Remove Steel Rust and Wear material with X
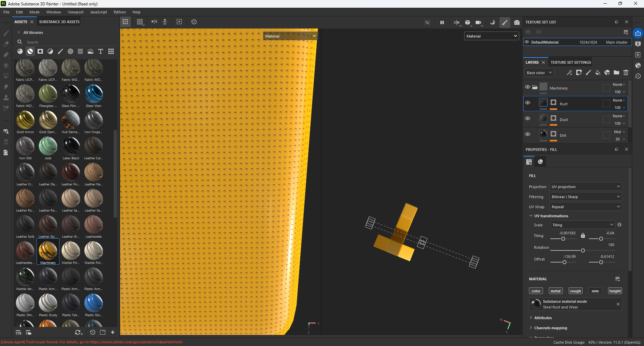This screenshot has width=644, height=346. point(618,304)
